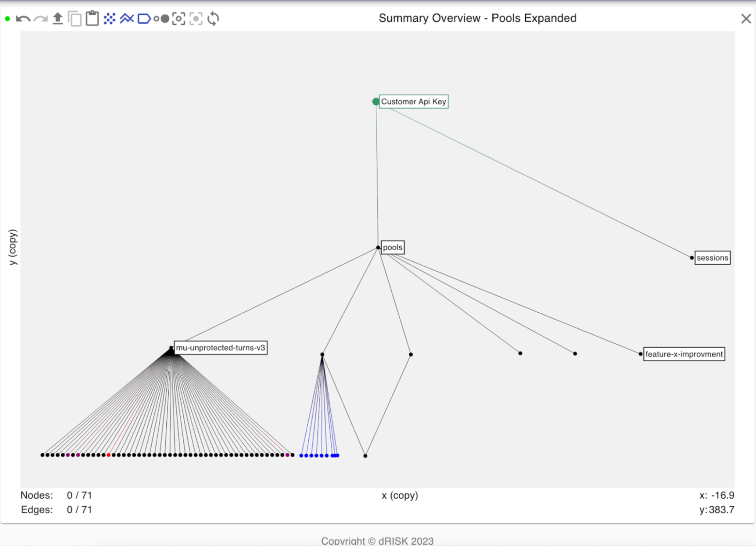Click the focus-selected frame icon
The image size is (756, 546).
pos(196,19)
